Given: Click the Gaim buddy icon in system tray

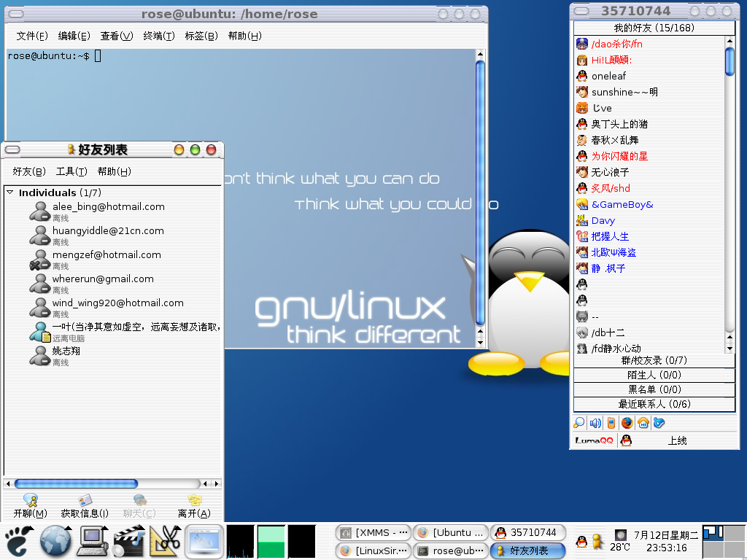Looking at the screenshot, I should click(597, 542).
